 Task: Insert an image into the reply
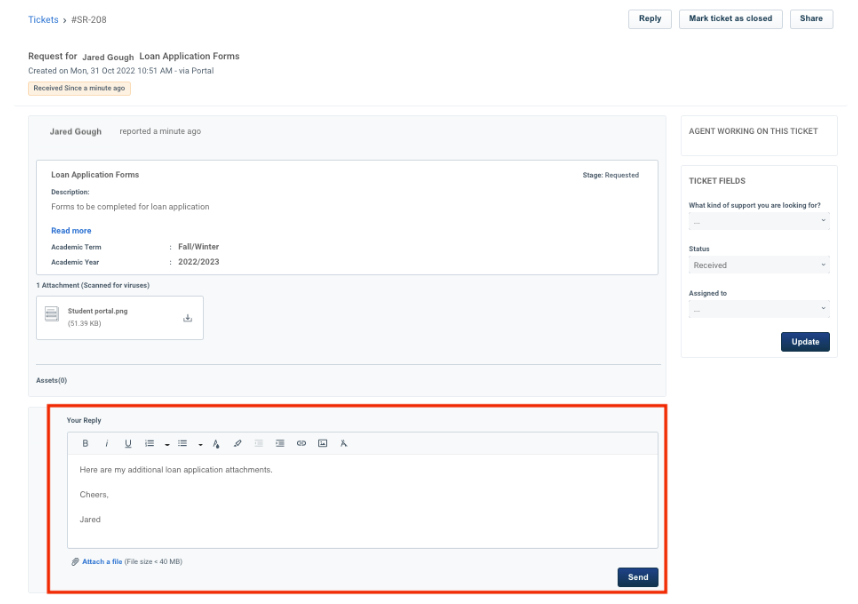point(322,443)
